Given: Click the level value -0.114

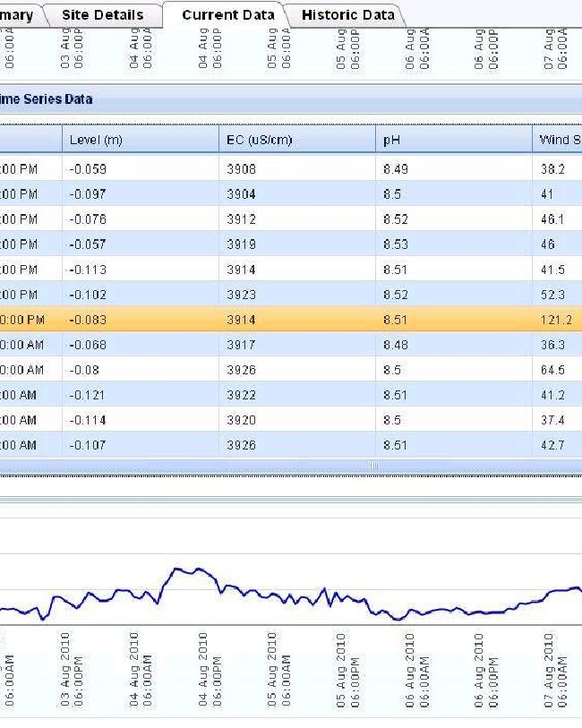Looking at the screenshot, I should (x=88, y=420).
